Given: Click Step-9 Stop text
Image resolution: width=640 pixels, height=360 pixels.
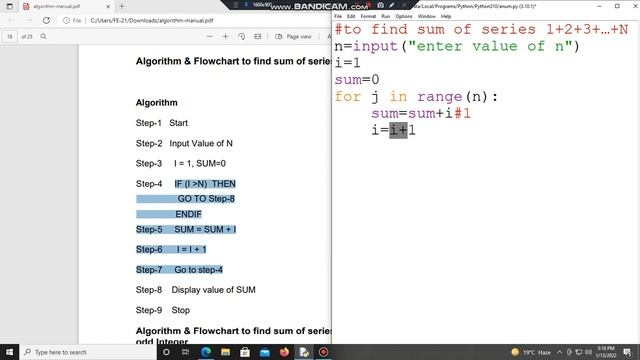Looking at the screenshot, I should pyautogui.click(x=162, y=310).
